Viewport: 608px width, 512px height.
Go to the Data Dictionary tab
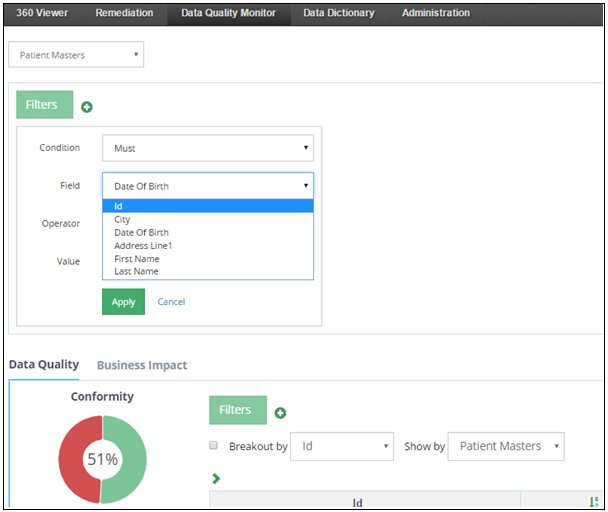click(x=338, y=13)
